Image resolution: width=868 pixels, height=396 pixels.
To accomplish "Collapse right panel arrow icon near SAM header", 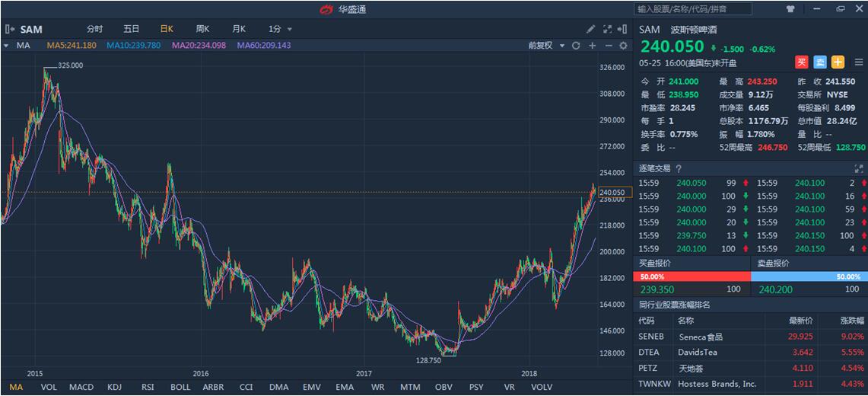I will pos(623,30).
